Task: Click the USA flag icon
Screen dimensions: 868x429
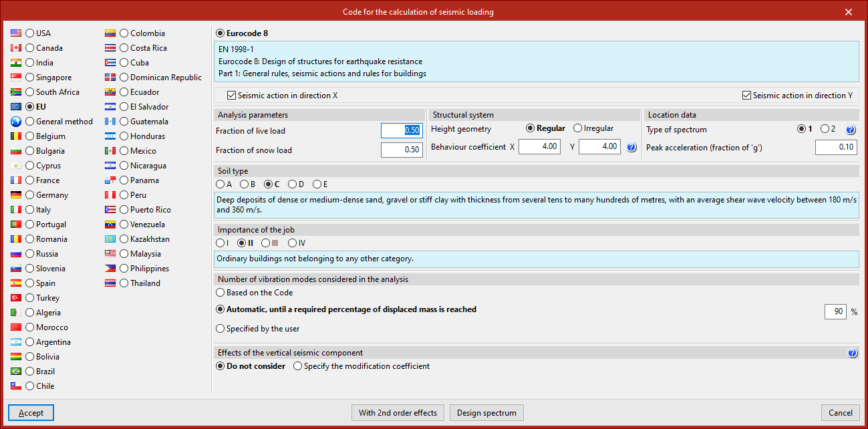Action: click(16, 33)
